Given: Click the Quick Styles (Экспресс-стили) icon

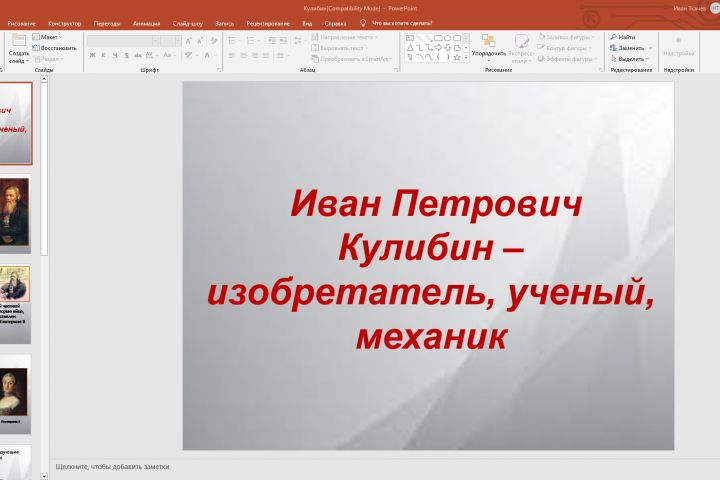Looking at the screenshot, I should (x=521, y=40).
